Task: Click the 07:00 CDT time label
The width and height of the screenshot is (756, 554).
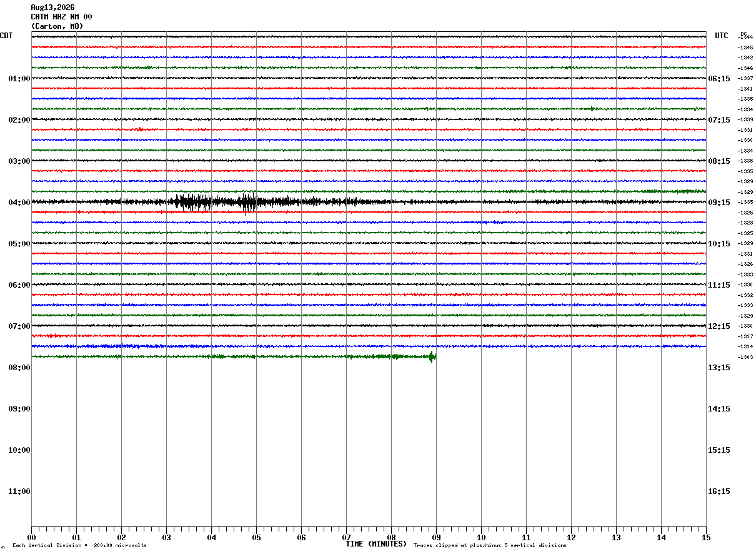Action: pos(19,326)
